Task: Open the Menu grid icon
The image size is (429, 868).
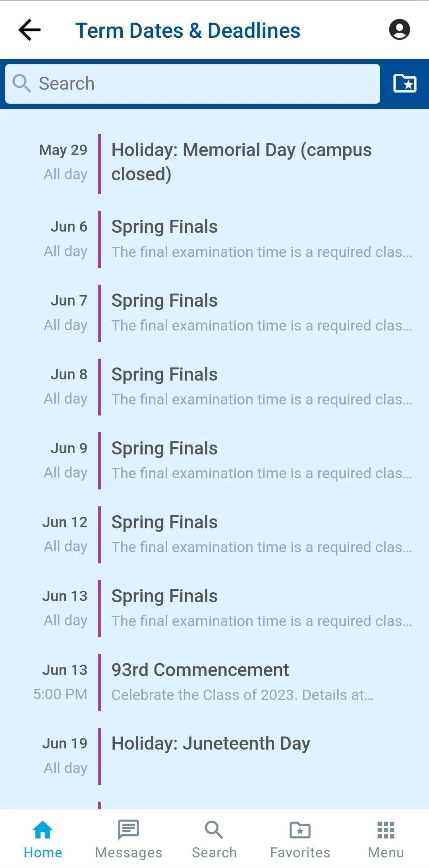Action: tap(386, 839)
